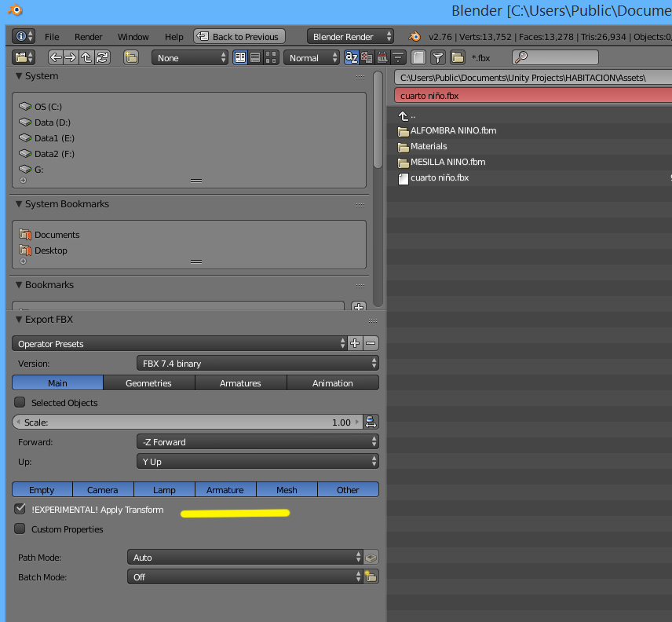Toggle the apply unit scale icon
This screenshot has height=622, width=672.
tap(371, 423)
